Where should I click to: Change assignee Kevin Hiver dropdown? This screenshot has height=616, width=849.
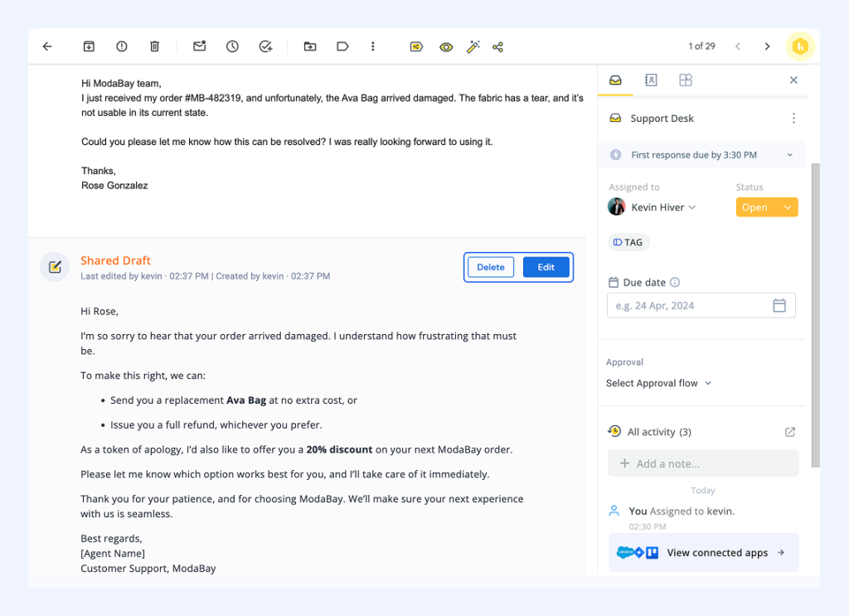(663, 207)
